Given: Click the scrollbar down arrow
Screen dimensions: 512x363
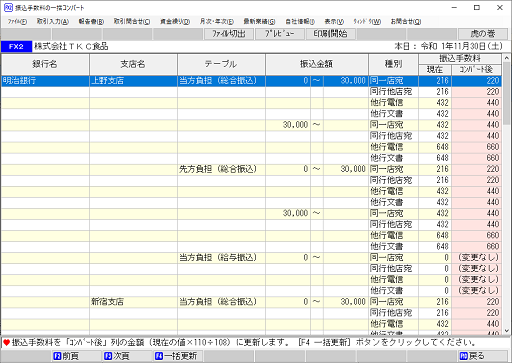Looking at the screenshot, I should pyautogui.click(x=507, y=331).
